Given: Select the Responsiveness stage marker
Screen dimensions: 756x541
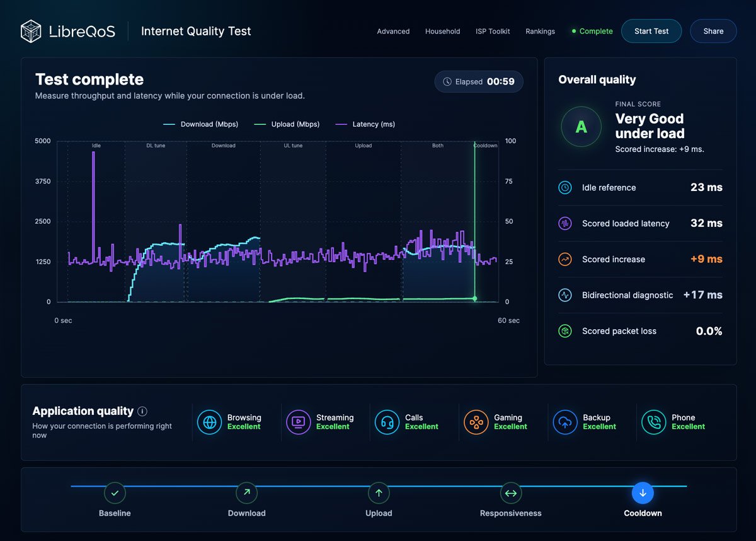Looking at the screenshot, I should [x=511, y=493].
